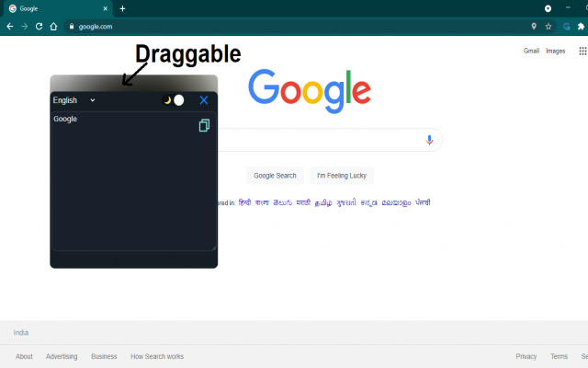Copy translated text with the copy icon
The height and width of the screenshot is (368, 588).
204,125
